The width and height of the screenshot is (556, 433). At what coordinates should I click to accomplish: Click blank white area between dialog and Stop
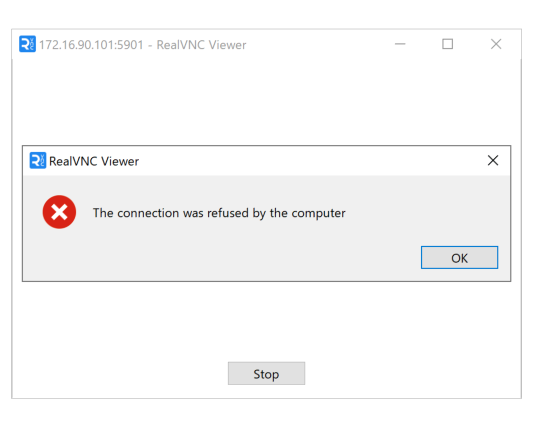[x=266, y=321]
